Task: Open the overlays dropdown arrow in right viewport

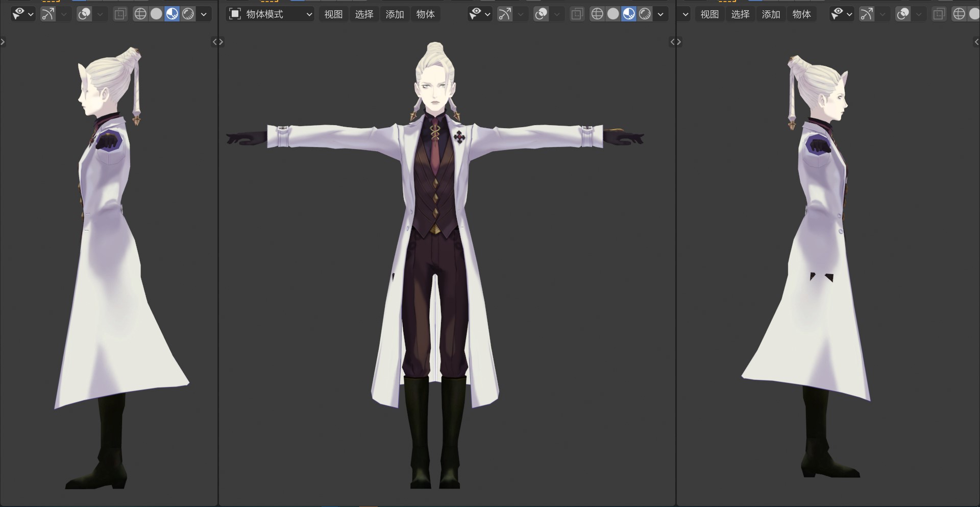Action: [x=919, y=14]
